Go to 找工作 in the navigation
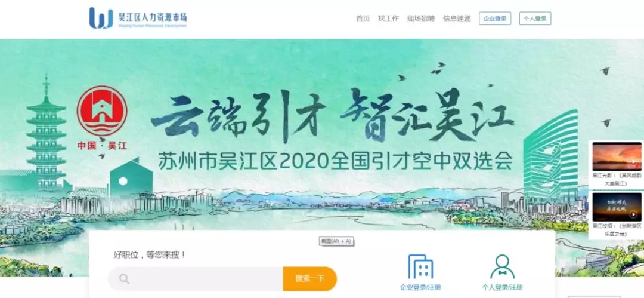The width and height of the screenshot is (644, 298). point(388,19)
